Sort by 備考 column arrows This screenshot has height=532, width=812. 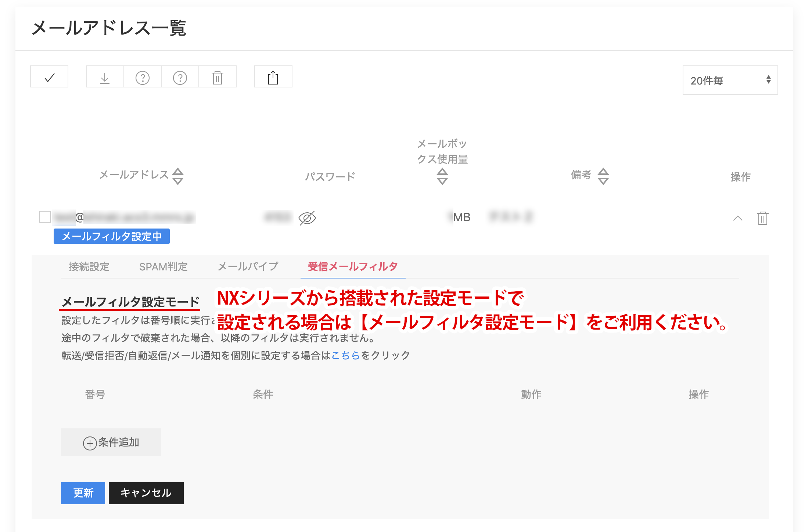(603, 176)
